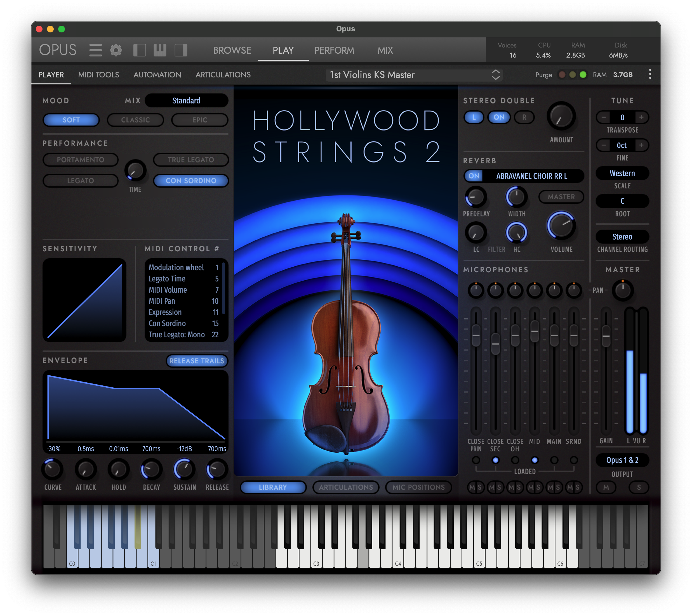Switch to the Perform page
This screenshot has height=616, width=692.
tap(334, 50)
